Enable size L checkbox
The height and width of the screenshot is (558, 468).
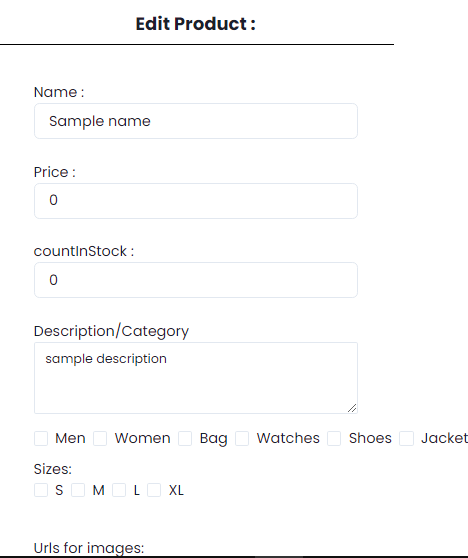point(119,490)
